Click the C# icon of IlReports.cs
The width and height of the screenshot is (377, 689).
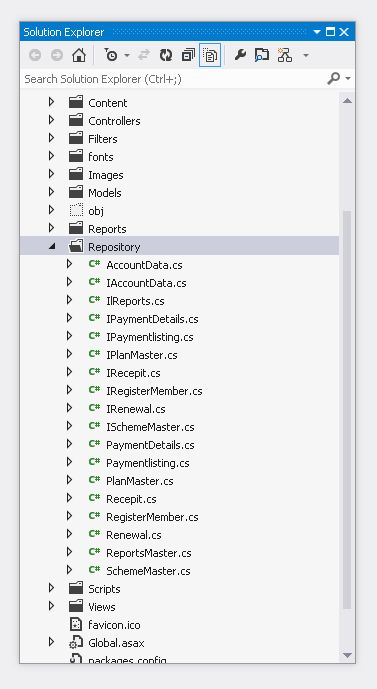point(94,300)
